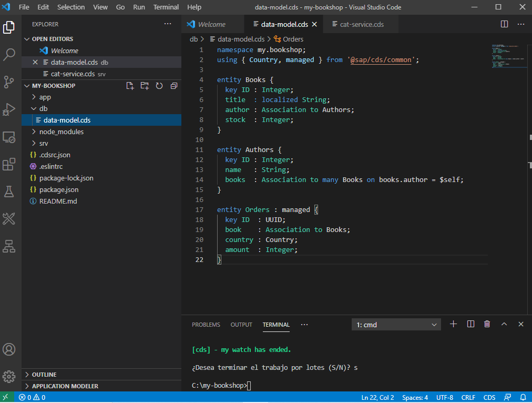The image size is (532, 403).
Task: Click the CRLF line ending indicator
Action: (468, 397)
